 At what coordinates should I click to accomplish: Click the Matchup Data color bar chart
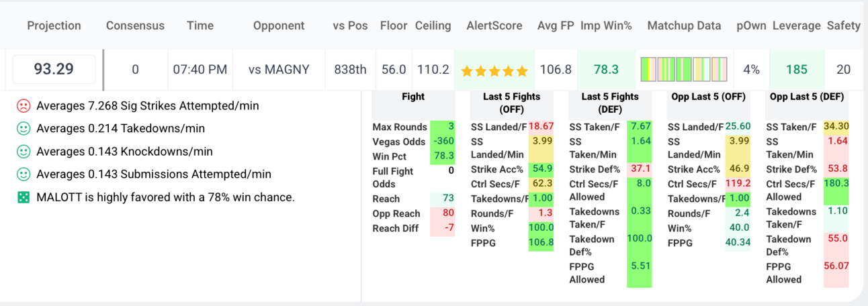pyautogui.click(x=684, y=69)
